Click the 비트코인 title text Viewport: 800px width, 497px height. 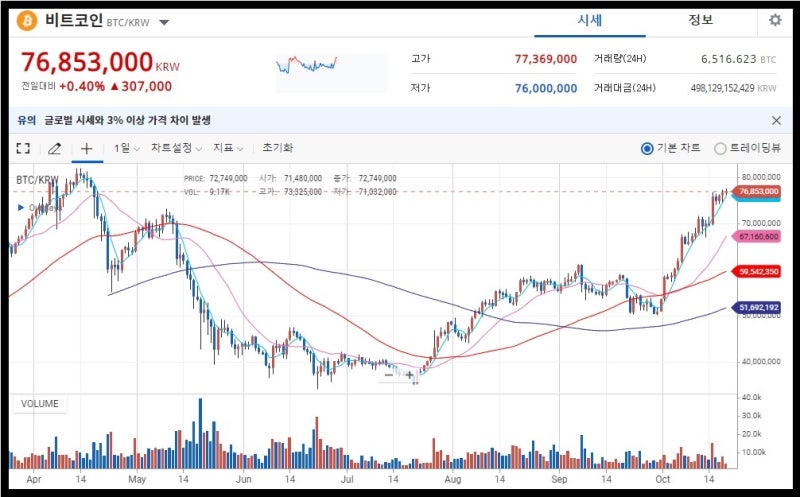(73, 20)
